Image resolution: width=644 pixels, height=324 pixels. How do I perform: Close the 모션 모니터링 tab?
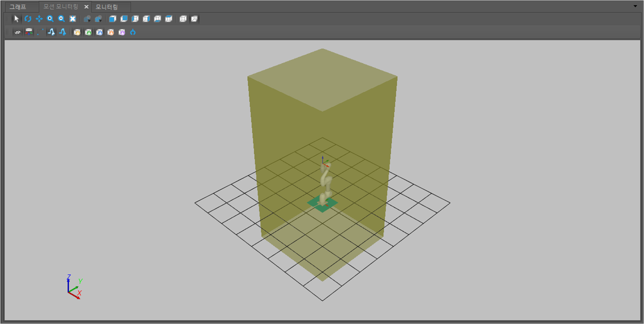pos(86,6)
